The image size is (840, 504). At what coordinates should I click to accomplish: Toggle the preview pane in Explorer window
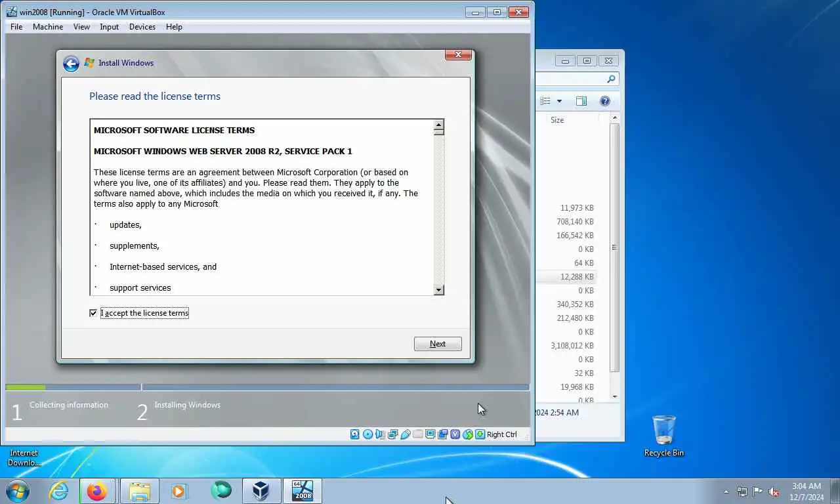click(581, 101)
